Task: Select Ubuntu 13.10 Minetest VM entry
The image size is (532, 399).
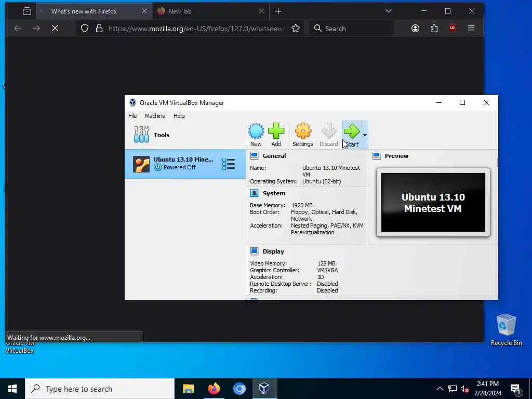Action: pos(185,164)
